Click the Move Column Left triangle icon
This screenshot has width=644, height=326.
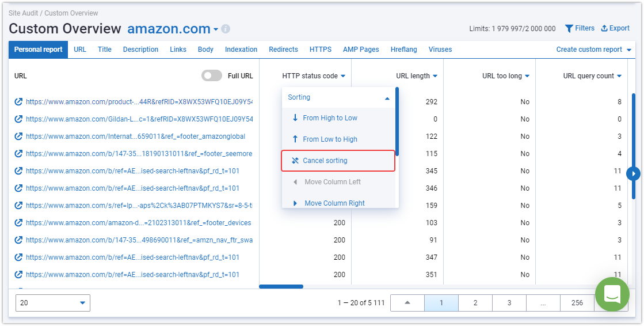pos(295,182)
